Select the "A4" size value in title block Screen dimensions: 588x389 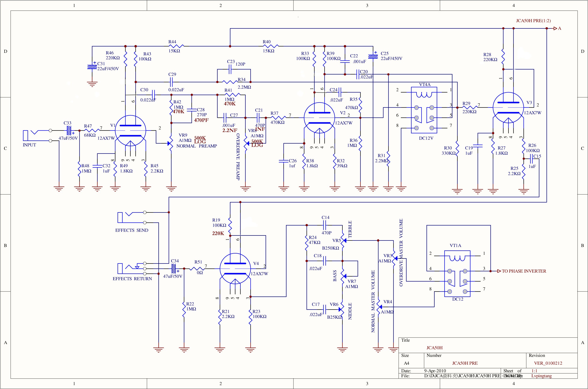pyautogui.click(x=406, y=363)
